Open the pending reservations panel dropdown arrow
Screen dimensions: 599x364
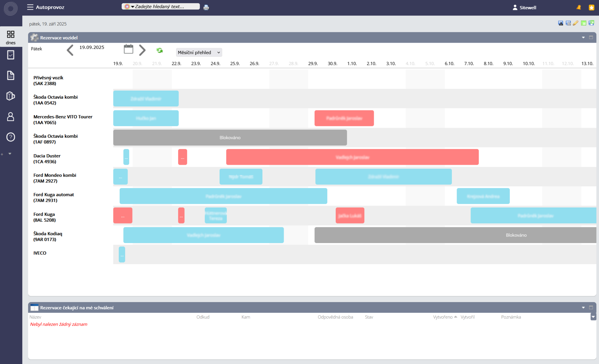tap(583, 307)
